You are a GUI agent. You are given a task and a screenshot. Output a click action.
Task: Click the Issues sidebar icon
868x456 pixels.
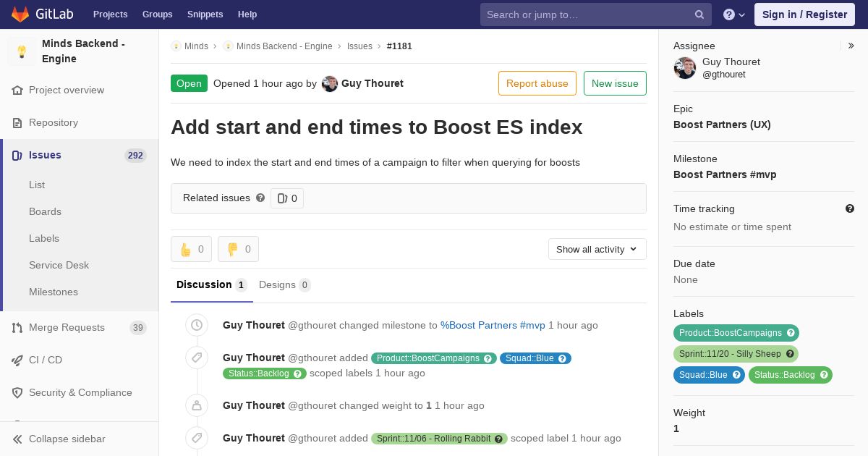[17, 156]
